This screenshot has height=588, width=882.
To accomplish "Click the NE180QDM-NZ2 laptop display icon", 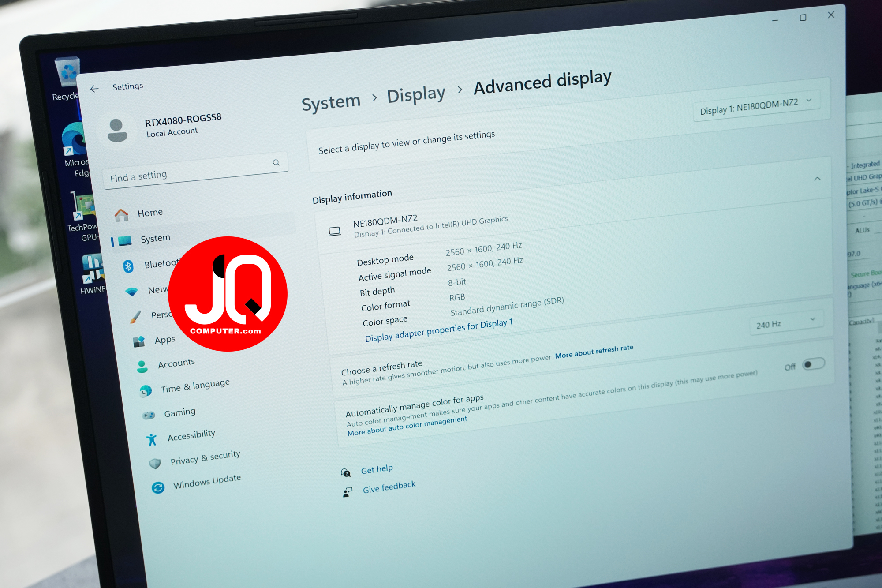I will pyautogui.click(x=335, y=231).
